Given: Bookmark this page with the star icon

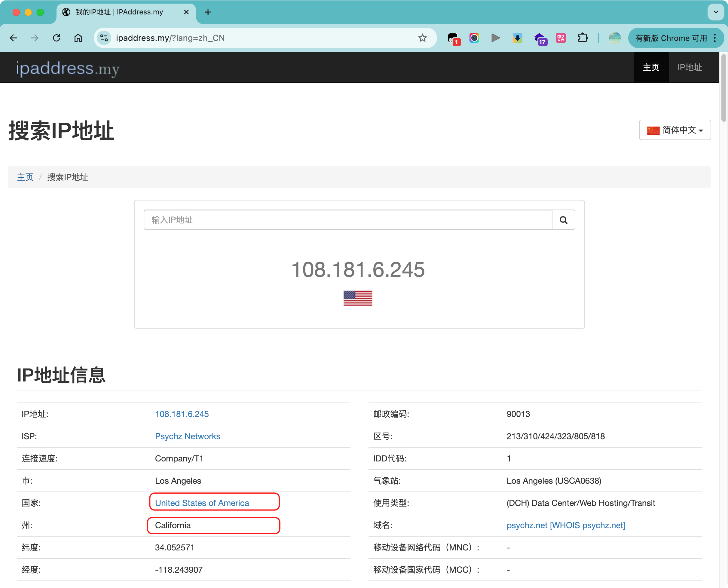Looking at the screenshot, I should [422, 38].
